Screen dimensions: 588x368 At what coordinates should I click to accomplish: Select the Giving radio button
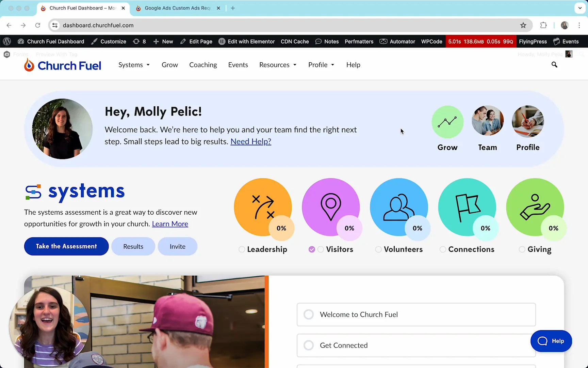tap(522, 249)
